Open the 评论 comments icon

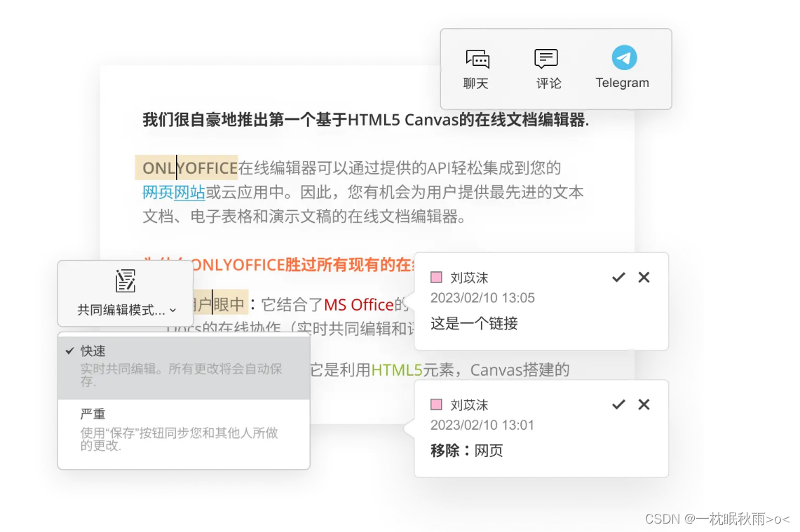pos(545,59)
